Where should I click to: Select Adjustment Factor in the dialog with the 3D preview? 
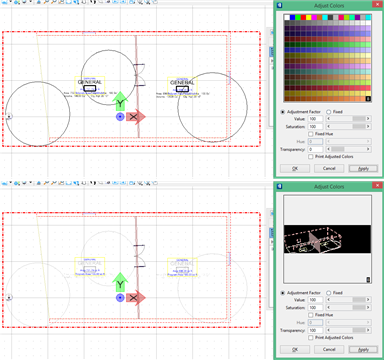[x=283, y=293]
